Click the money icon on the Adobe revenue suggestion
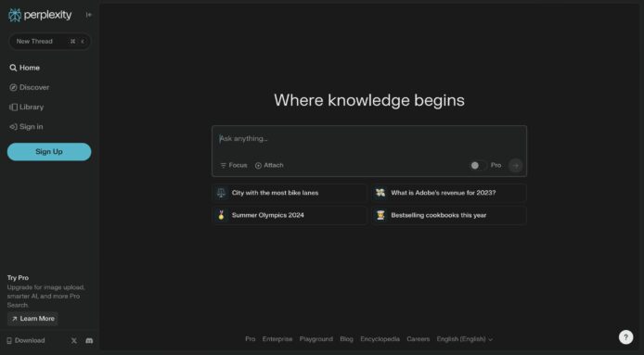Image resolution: width=644 pixels, height=355 pixels. (x=380, y=193)
